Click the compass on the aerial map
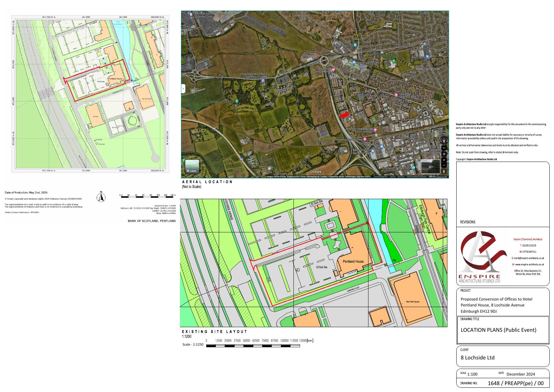Image resolution: width=554 pixels, height=392 pixels. pos(444,141)
